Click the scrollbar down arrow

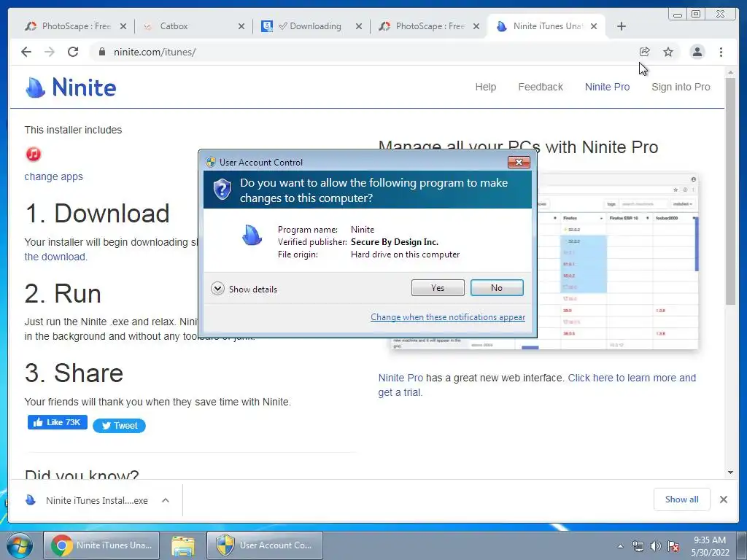tap(730, 472)
